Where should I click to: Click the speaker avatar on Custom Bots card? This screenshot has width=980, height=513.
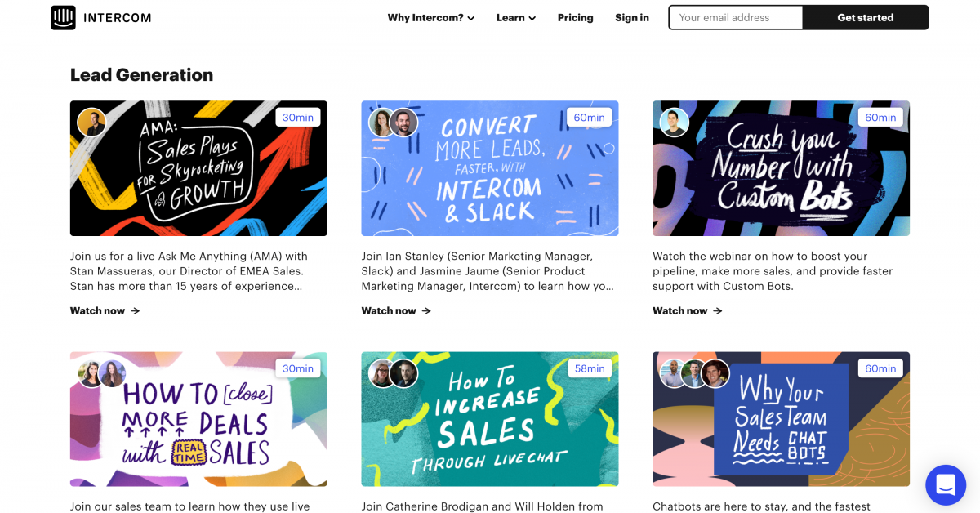674,123
